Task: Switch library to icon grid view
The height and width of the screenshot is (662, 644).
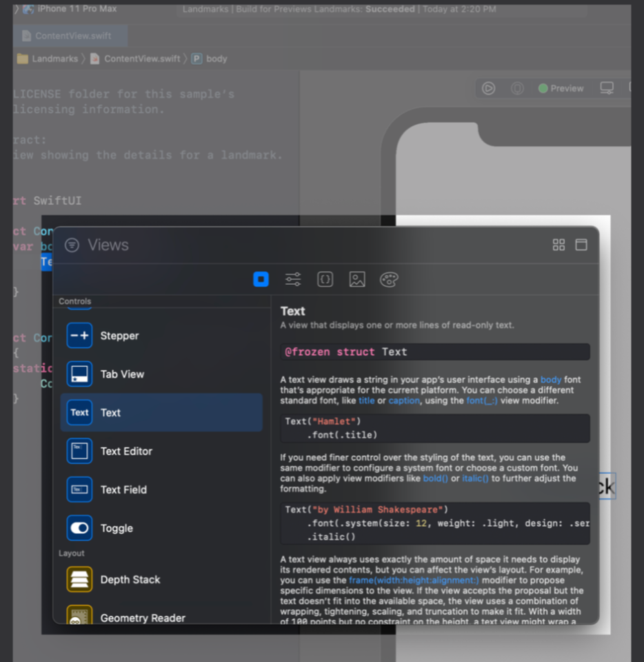Action: (x=559, y=245)
